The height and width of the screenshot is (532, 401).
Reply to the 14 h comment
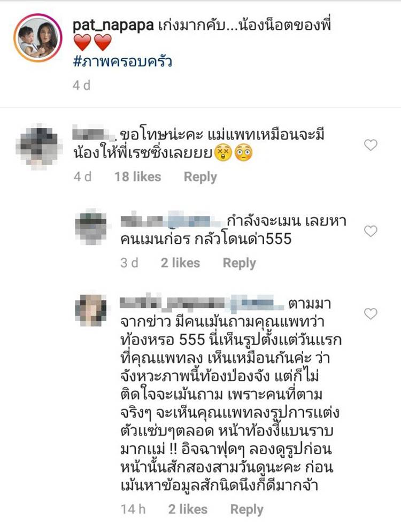246,510
